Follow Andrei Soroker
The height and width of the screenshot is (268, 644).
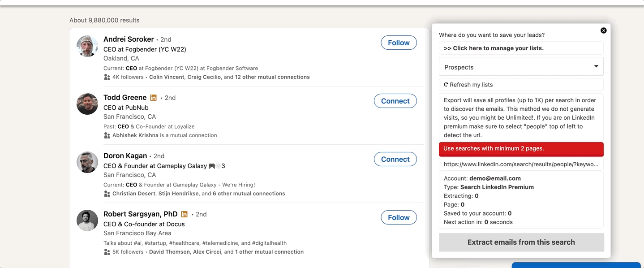[x=398, y=43]
